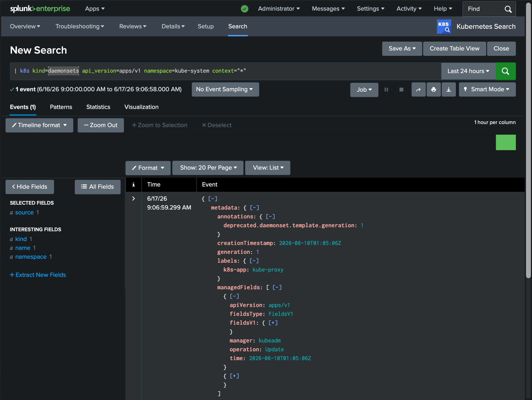Open the Troubleshooting navigation menu
This screenshot has width=532, height=400.
click(80, 27)
